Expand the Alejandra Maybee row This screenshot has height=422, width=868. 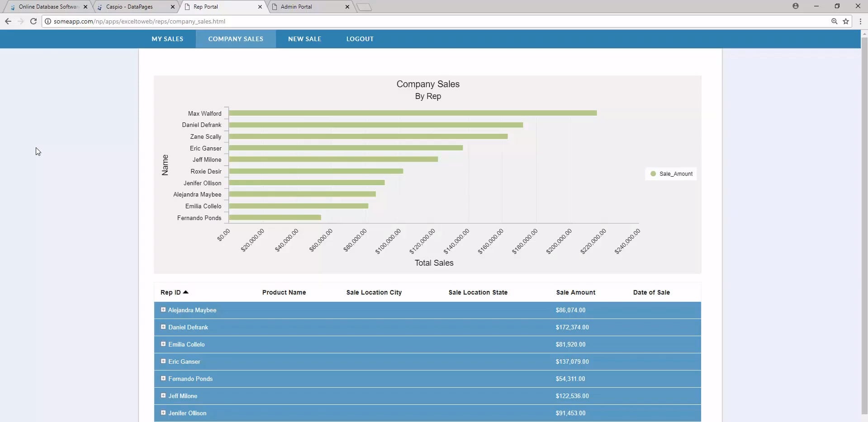[x=163, y=310]
